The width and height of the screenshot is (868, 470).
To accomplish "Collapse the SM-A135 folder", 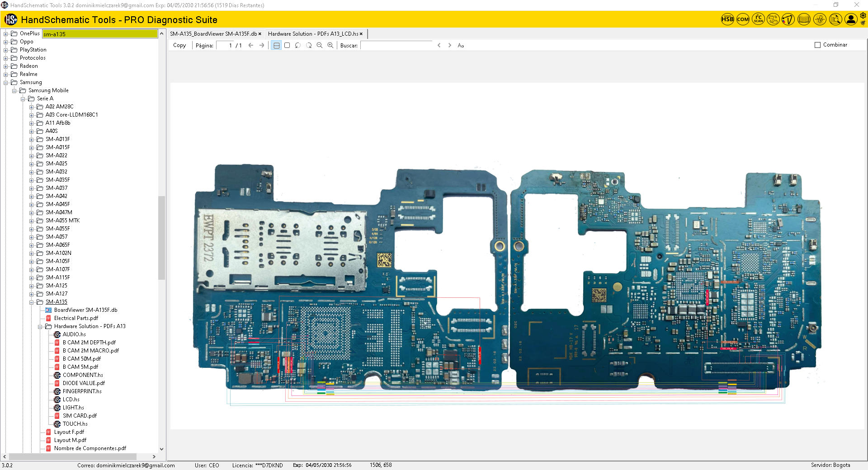I will [32, 302].
